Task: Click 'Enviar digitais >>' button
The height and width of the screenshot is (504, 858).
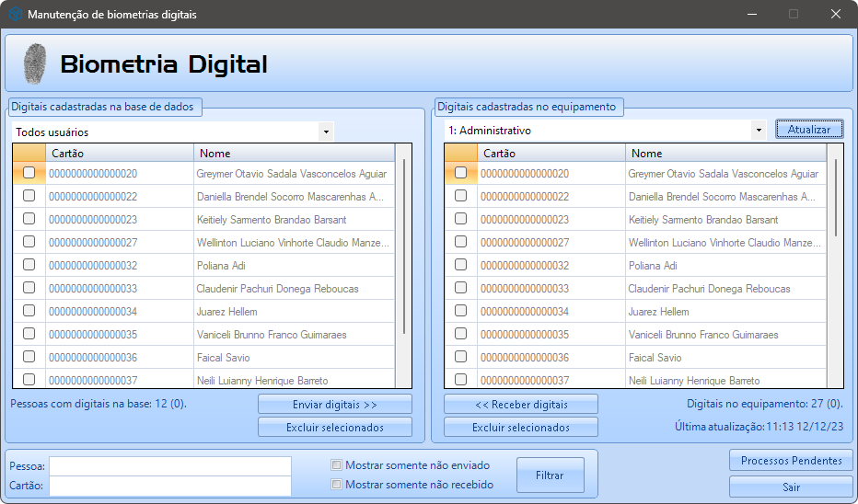Action: pos(335,405)
